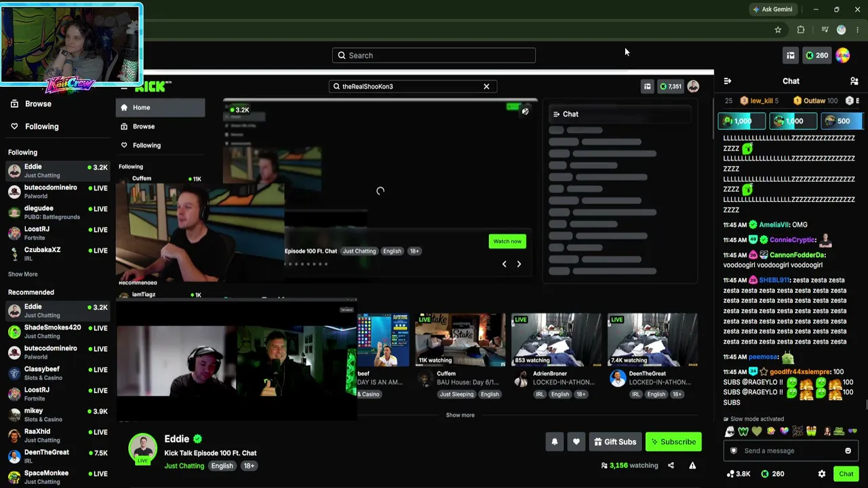Open the chat users list icon
The image size is (868, 488).
tap(854, 81)
